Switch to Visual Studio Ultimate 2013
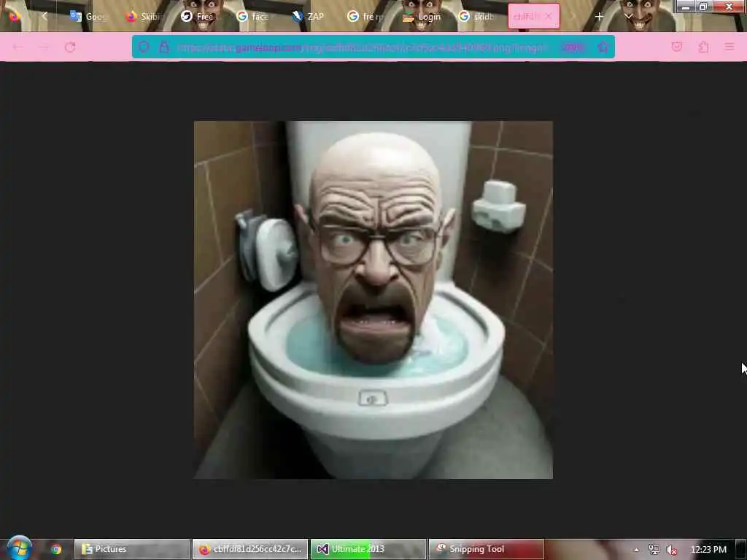The width and height of the screenshot is (747, 560). (x=368, y=549)
